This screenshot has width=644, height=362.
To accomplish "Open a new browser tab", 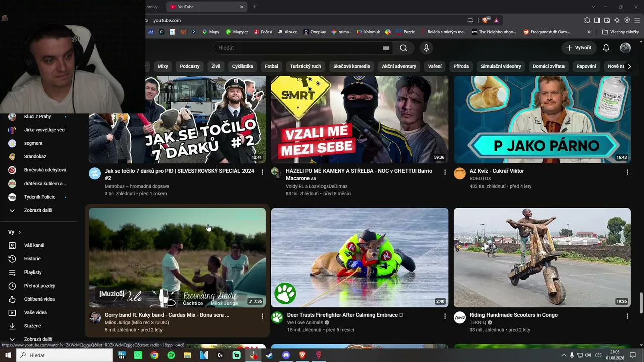I will coord(254,7).
